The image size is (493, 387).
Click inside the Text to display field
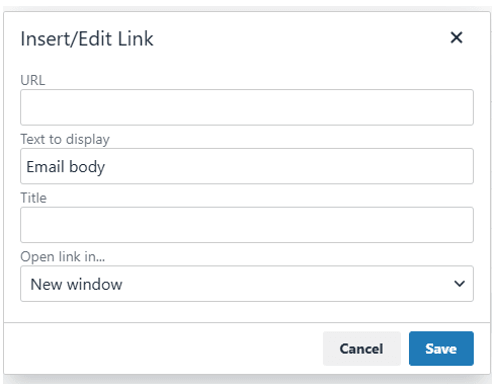coord(247,166)
